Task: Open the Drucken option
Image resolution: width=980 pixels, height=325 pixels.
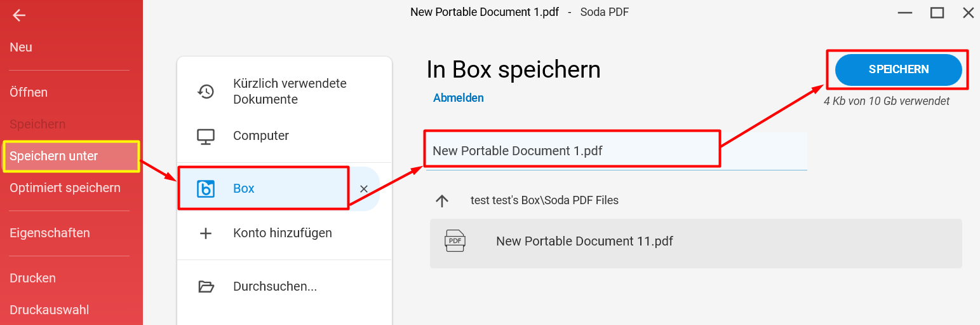Action: click(32, 278)
